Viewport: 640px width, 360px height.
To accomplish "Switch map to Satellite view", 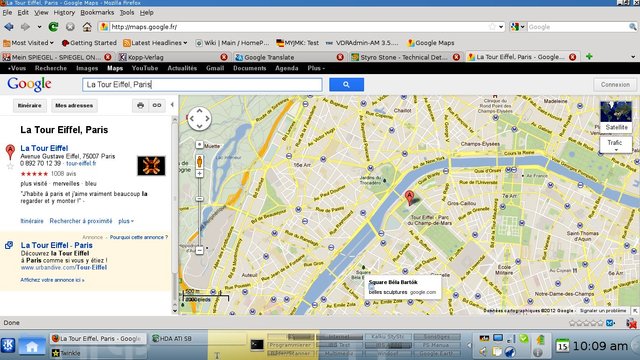I will coord(616,117).
